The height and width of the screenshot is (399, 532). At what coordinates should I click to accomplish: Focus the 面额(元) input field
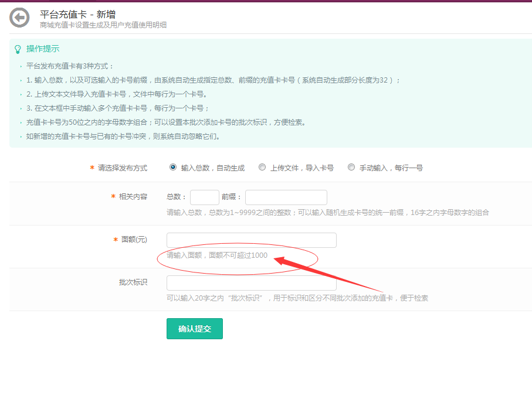pyautogui.click(x=252, y=240)
